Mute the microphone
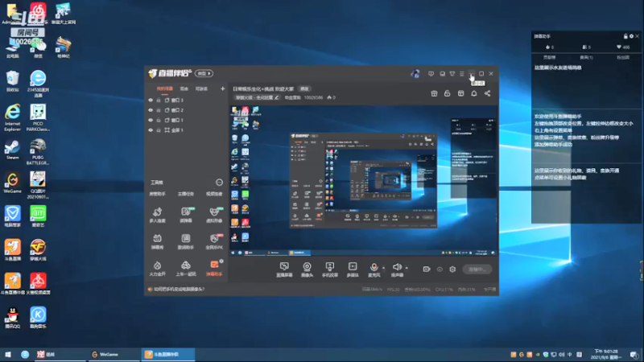The image size is (644, 362). pos(374,269)
